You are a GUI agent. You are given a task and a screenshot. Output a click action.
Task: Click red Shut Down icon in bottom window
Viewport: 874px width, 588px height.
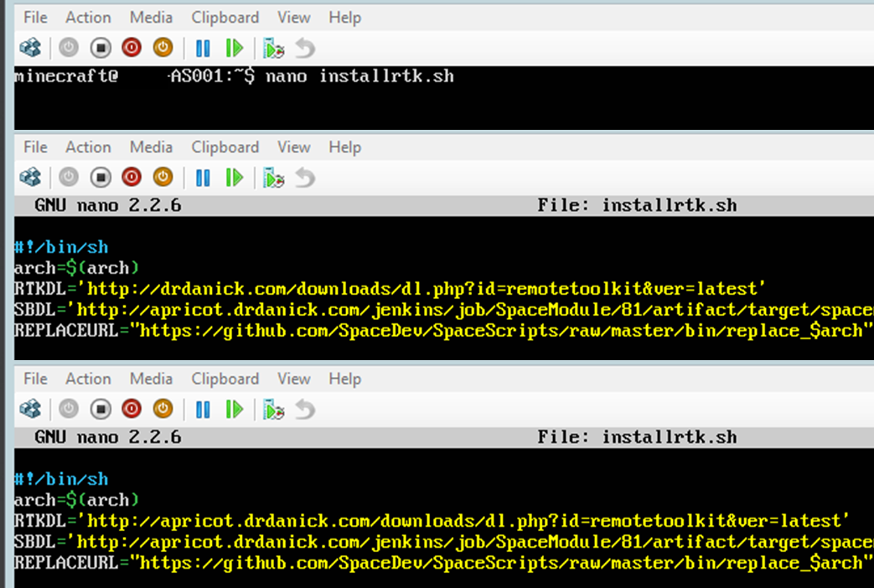tap(132, 410)
